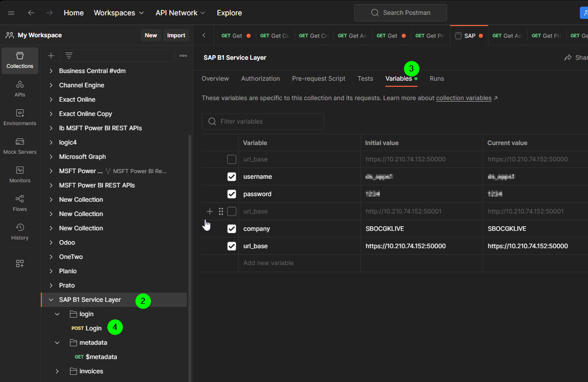The image size is (588, 382).
Task: Open the API Network dropdown
Action: point(180,13)
